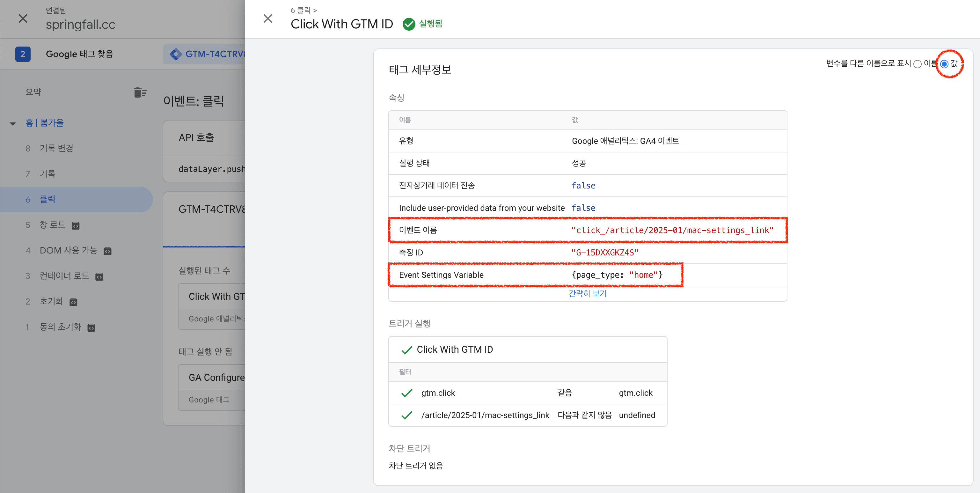Select the 값 radio button
Viewport: 980px width, 493px height.
(945, 64)
